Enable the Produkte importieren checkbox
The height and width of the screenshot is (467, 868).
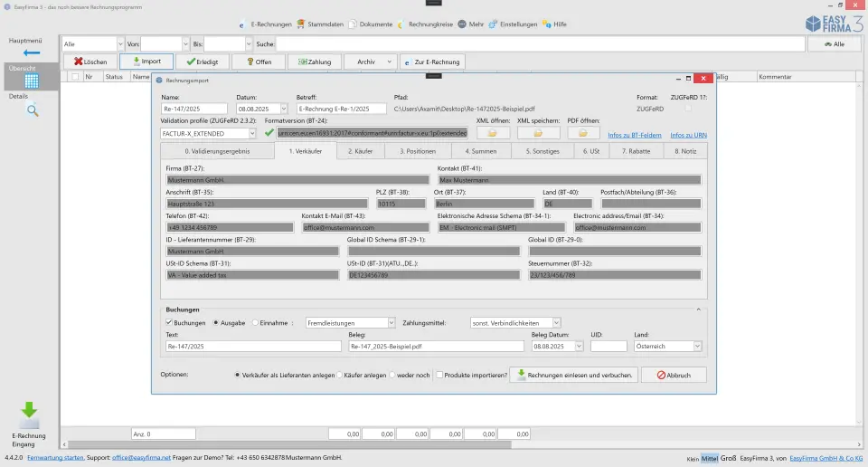pyautogui.click(x=439, y=375)
